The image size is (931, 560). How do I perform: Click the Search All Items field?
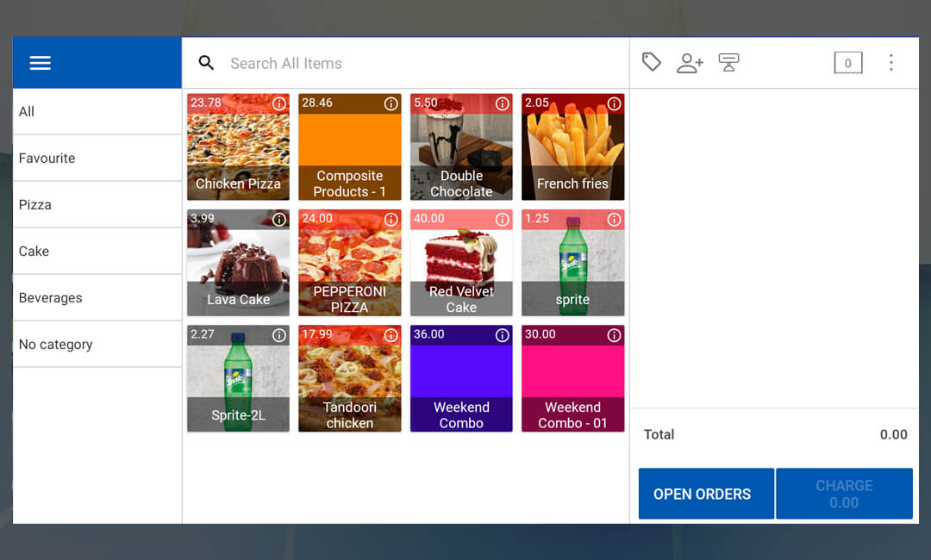click(x=414, y=63)
